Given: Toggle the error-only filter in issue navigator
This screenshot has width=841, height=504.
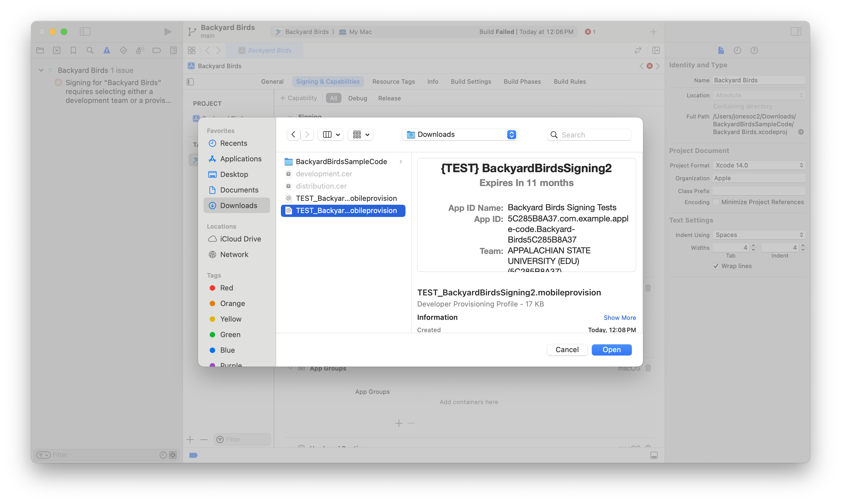Looking at the screenshot, I should click(x=173, y=455).
